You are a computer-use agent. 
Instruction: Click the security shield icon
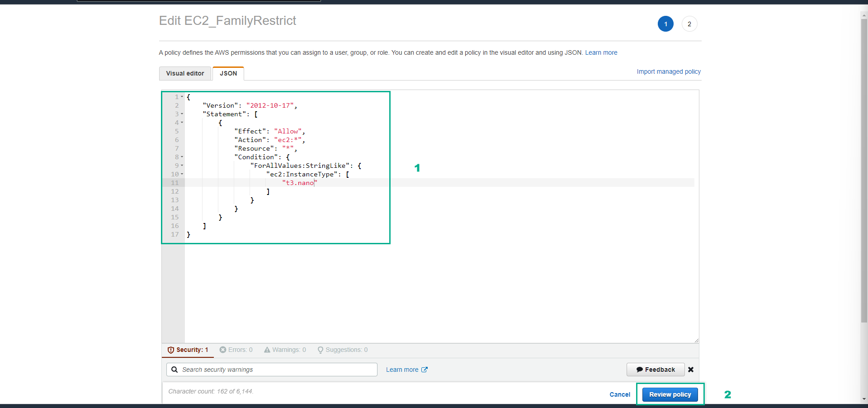171,350
